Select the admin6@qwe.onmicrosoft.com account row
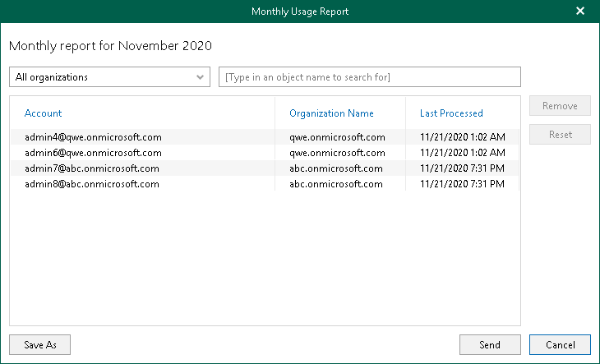 tap(93, 153)
